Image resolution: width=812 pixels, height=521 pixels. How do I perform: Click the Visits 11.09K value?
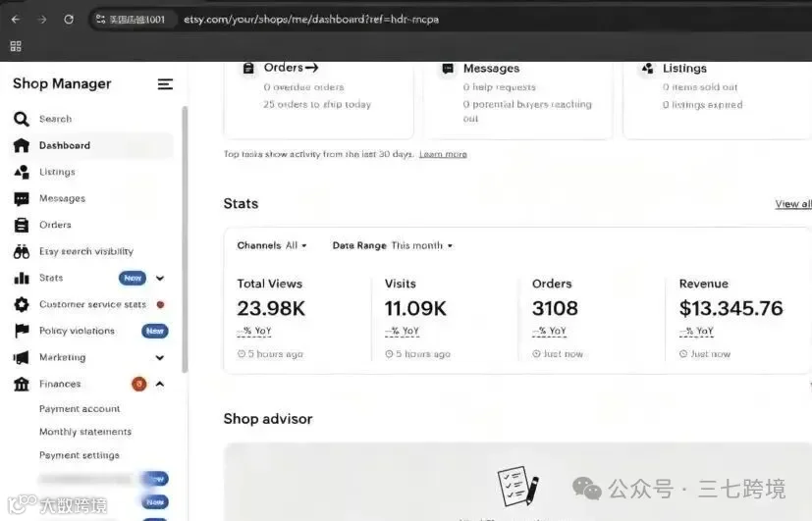(x=415, y=308)
